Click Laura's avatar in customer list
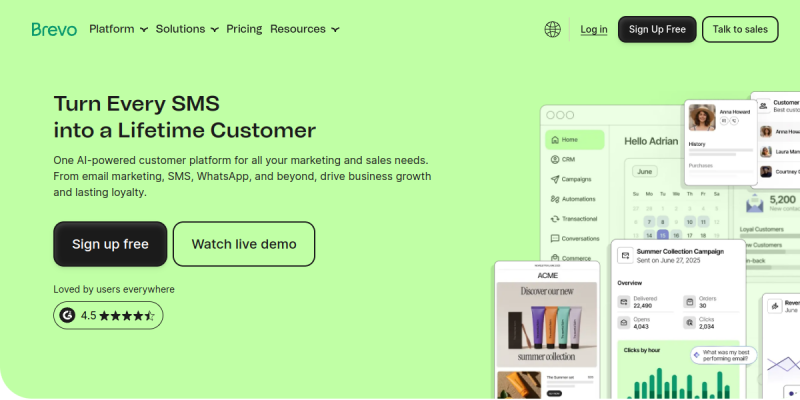The image size is (800, 400). click(x=766, y=152)
